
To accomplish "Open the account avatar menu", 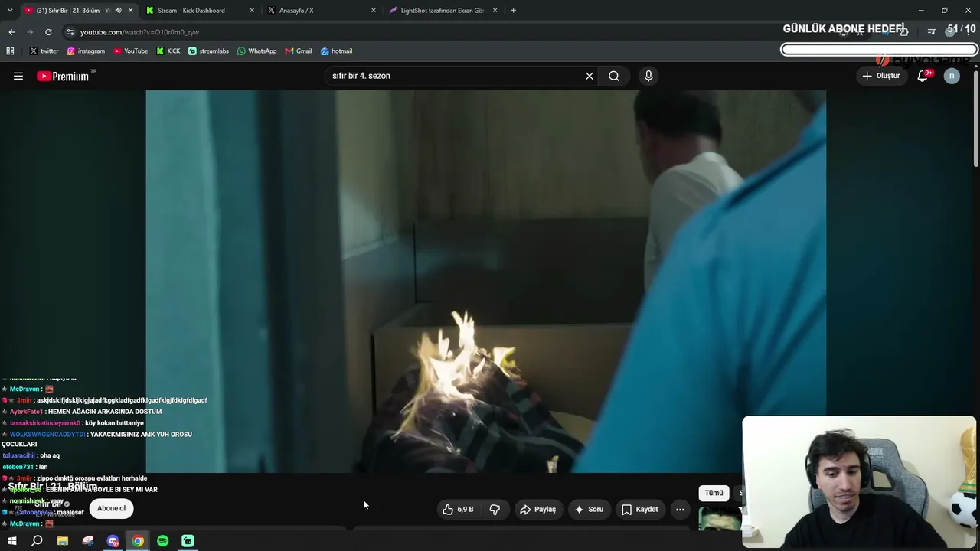I will (x=952, y=76).
